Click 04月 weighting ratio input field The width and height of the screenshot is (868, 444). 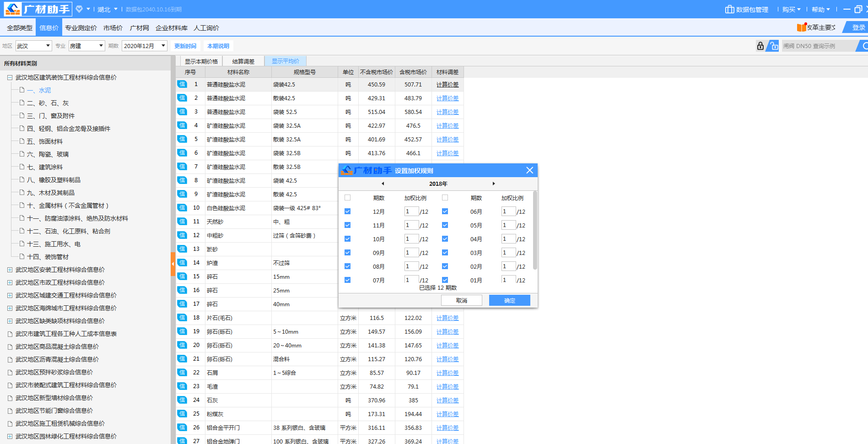(509, 238)
